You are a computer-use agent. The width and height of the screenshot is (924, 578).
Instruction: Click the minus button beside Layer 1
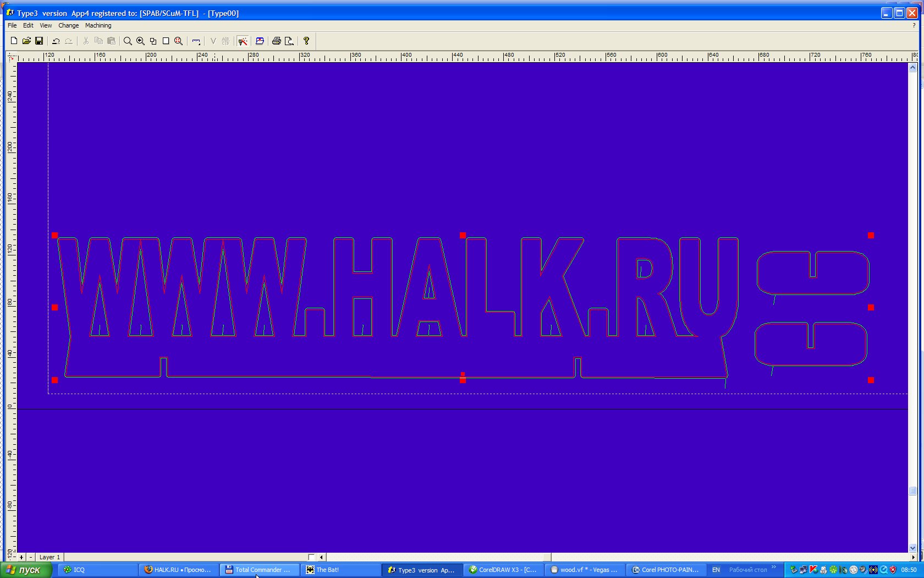pyautogui.click(x=31, y=557)
